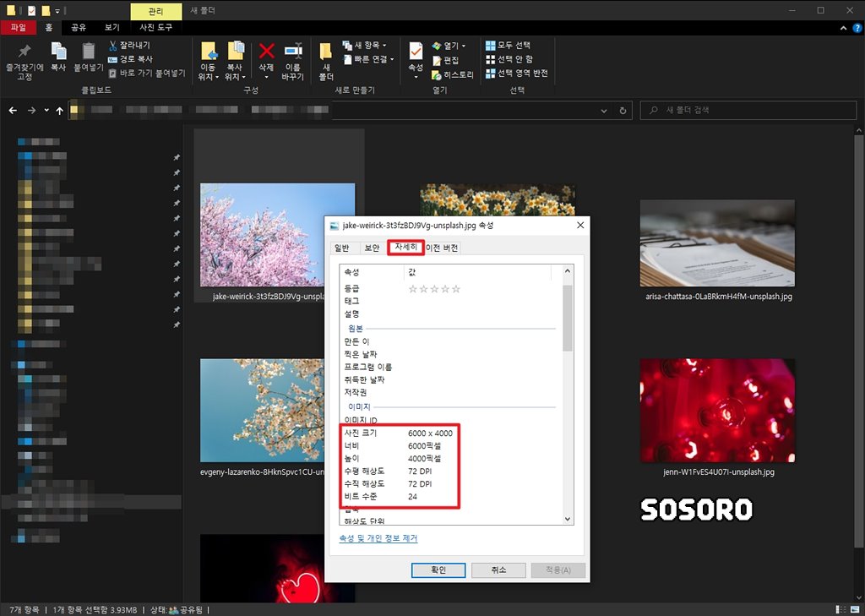Click the 확인 (OK) button
865x616 pixels.
pos(438,570)
